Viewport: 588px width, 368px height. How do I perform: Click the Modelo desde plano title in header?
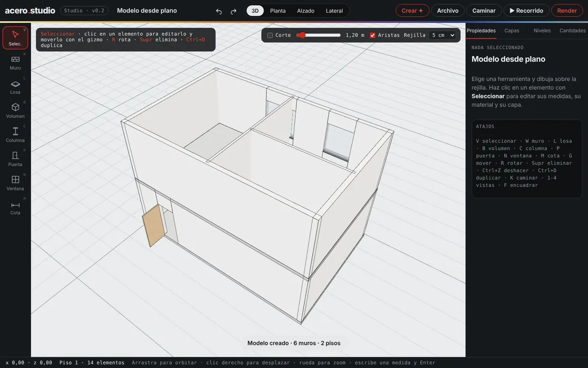(x=147, y=11)
